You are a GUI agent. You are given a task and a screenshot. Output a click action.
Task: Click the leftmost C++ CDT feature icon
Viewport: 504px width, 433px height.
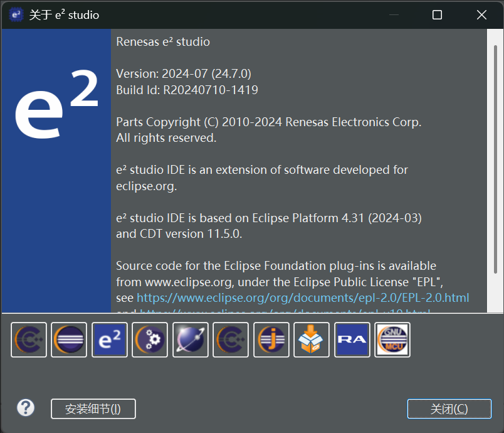click(29, 339)
